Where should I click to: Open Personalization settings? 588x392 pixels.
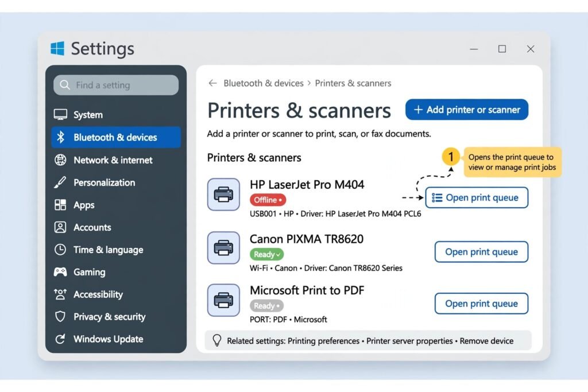pos(116,183)
